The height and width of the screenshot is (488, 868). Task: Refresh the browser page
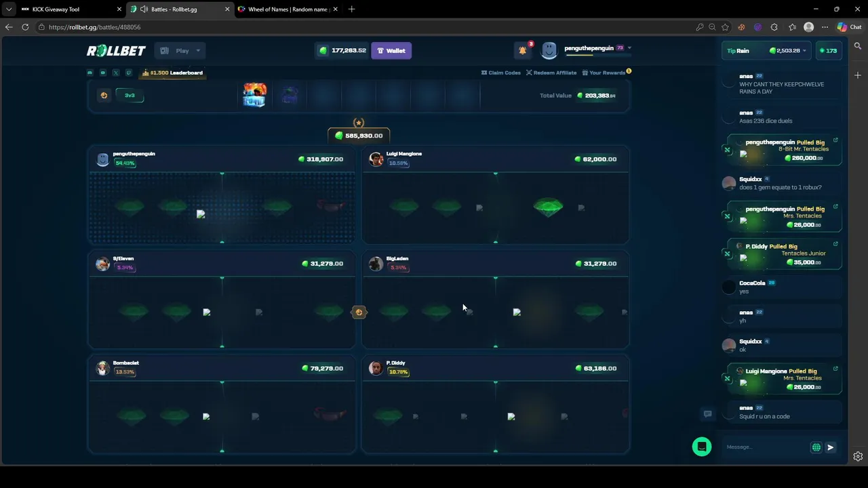pyautogui.click(x=25, y=27)
